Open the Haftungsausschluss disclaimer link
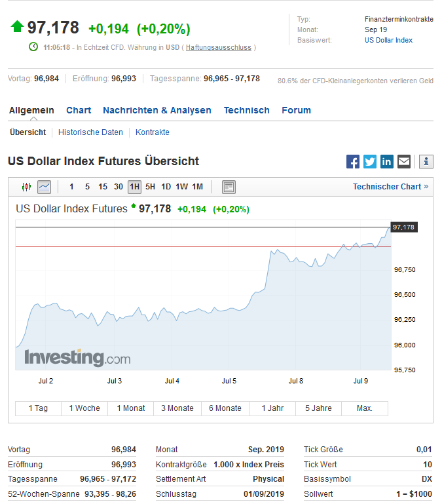 pos(218,47)
